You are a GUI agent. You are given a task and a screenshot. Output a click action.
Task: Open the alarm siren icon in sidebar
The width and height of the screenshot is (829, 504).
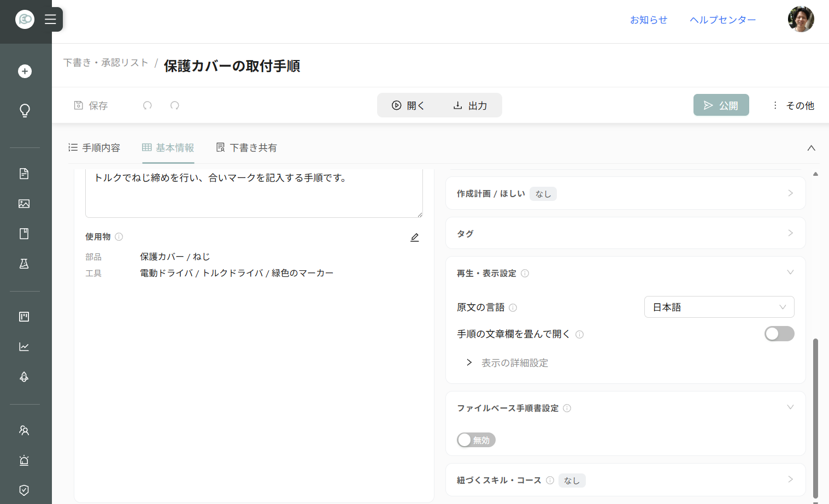(x=24, y=460)
